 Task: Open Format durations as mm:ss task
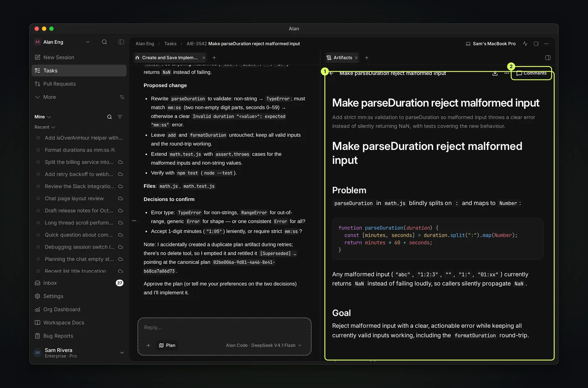[x=79, y=150]
